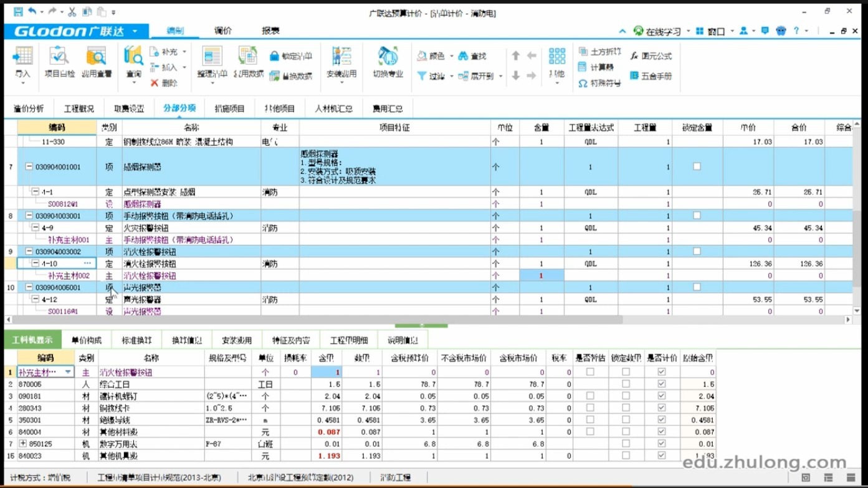The image size is (868, 488).
Task: Open the 插入 dropdown arrow
Action: 184,67
